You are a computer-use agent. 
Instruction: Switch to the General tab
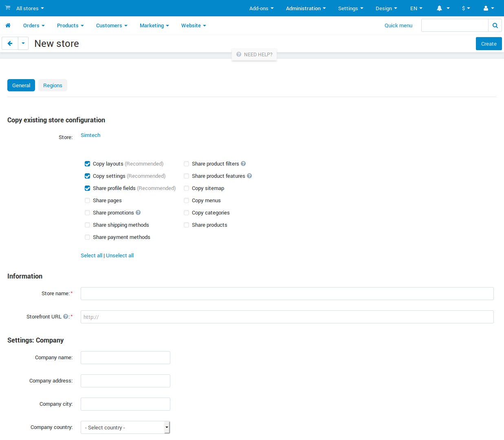click(x=21, y=85)
